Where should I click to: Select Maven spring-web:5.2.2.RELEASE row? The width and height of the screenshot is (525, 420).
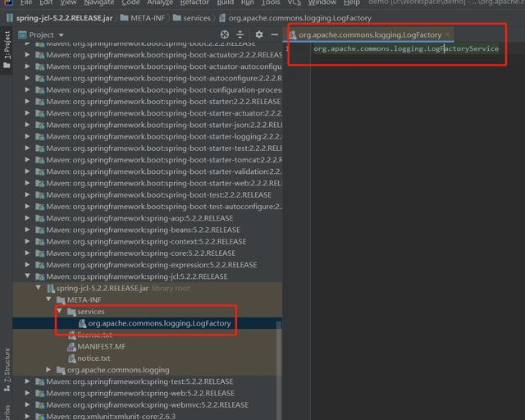[x=148, y=393]
